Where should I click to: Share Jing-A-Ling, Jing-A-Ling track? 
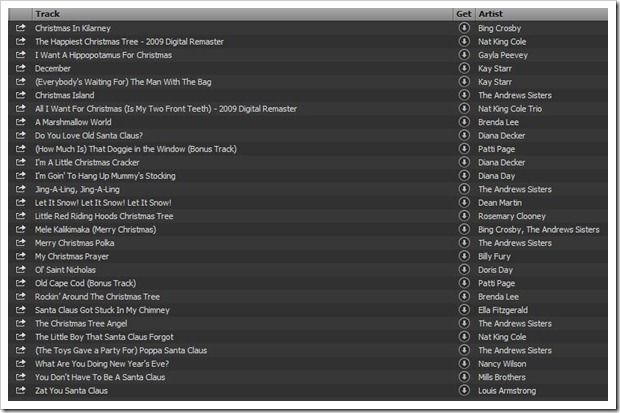click(21, 189)
